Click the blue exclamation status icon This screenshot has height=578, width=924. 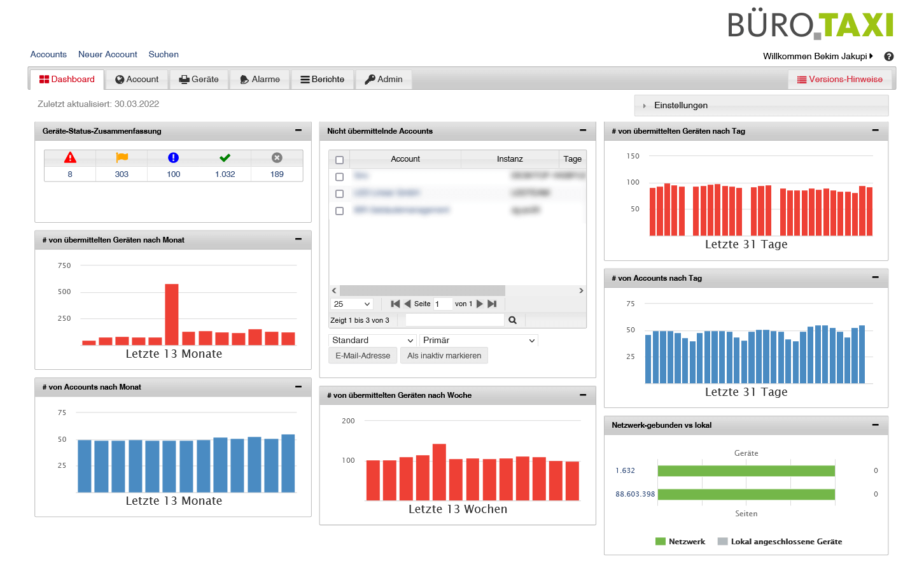[173, 157]
